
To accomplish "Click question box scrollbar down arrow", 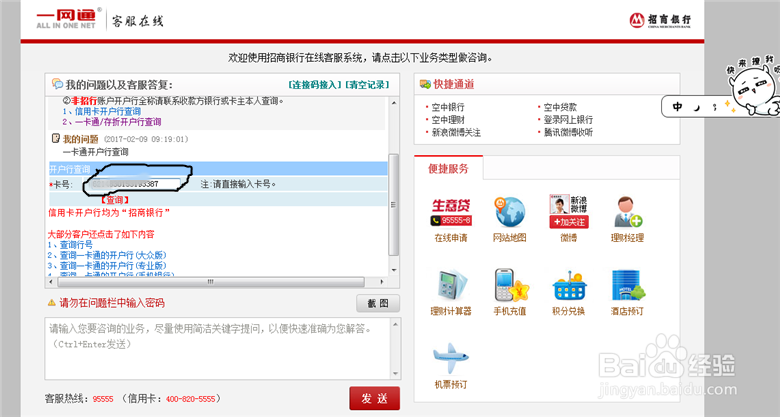I will coord(396,374).
